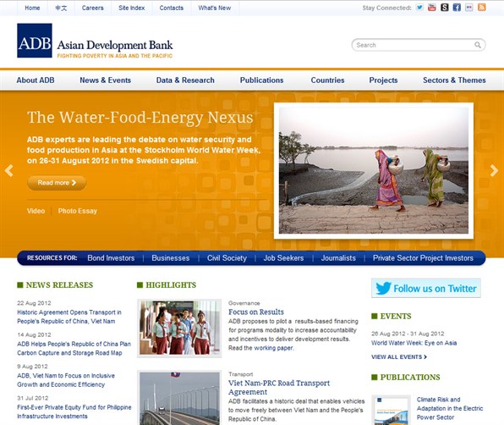The width and height of the screenshot is (504, 425).
Task: Open Focus on Results highlight
Action: click(256, 312)
